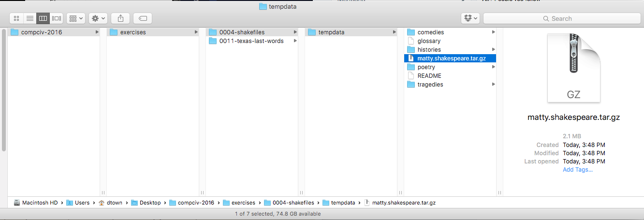
Task: Click tempdata folder icon in title bar
Action: point(263,6)
